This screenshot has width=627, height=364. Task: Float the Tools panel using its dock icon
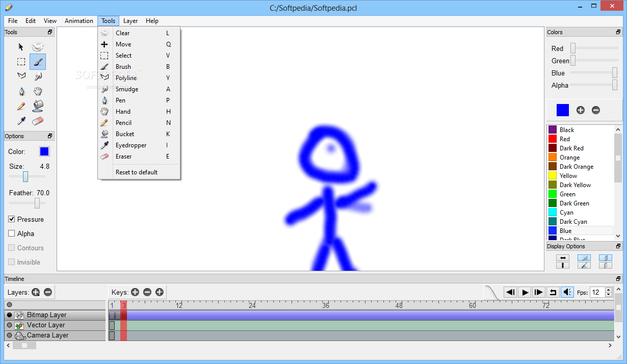pyautogui.click(x=50, y=32)
